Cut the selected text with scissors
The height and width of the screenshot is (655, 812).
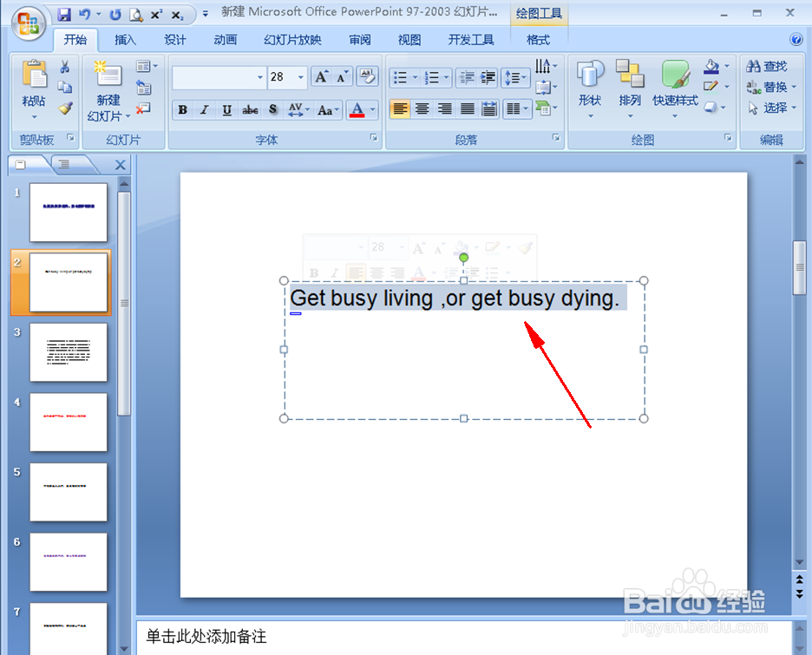point(65,67)
